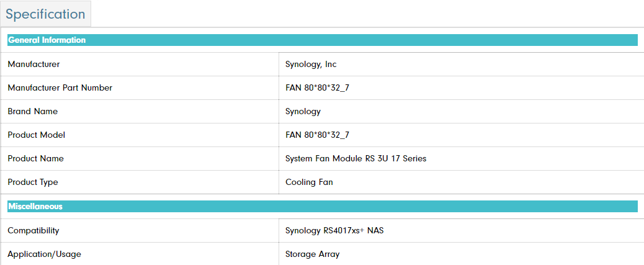Screen dimensions: 644x265
Task: Click the Storage Array value
Action: point(312,254)
